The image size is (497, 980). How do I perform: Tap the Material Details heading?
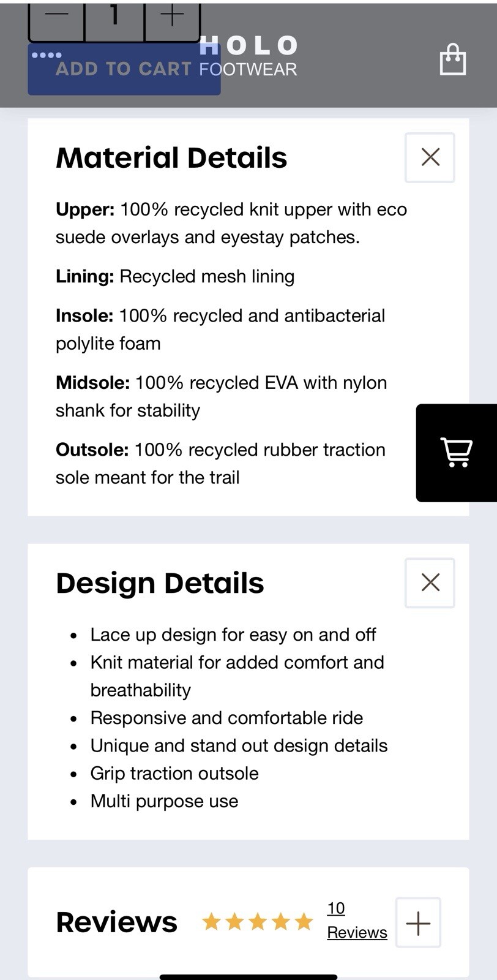pos(171,157)
